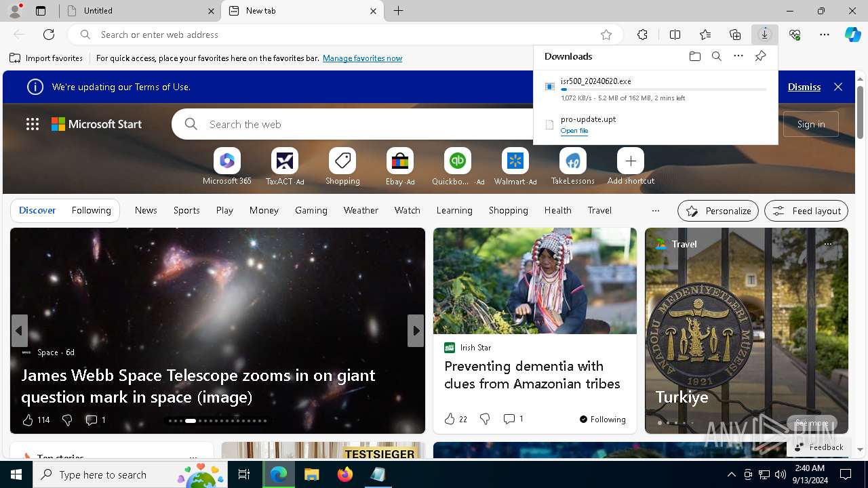Open Browser essentials icon

(x=795, y=35)
